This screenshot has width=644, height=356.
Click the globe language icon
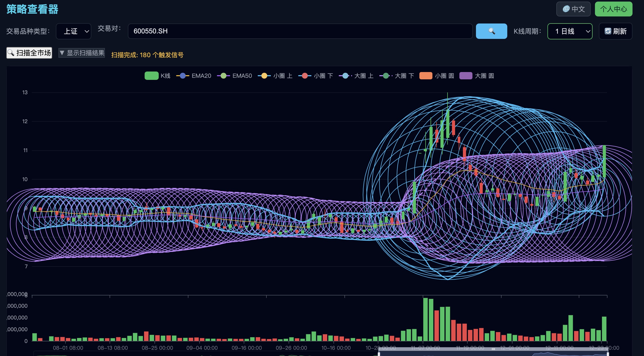(566, 9)
